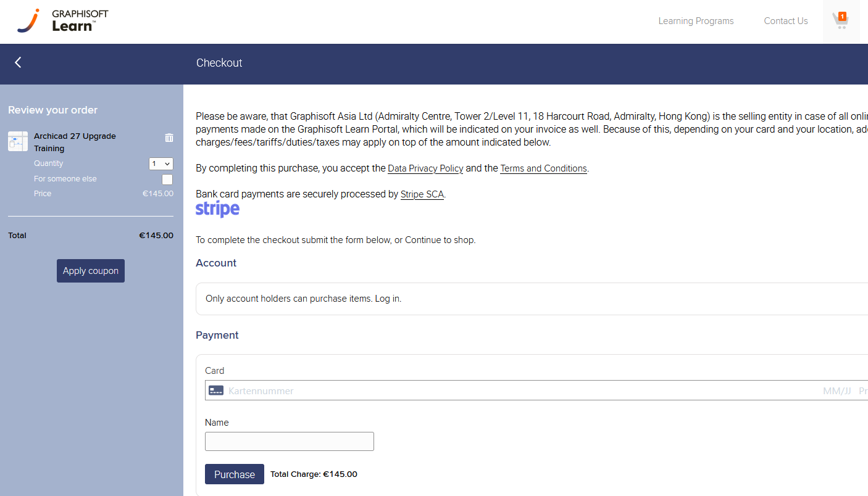The height and width of the screenshot is (496, 868).
Task: Open Contact Us menu item
Action: (x=785, y=21)
